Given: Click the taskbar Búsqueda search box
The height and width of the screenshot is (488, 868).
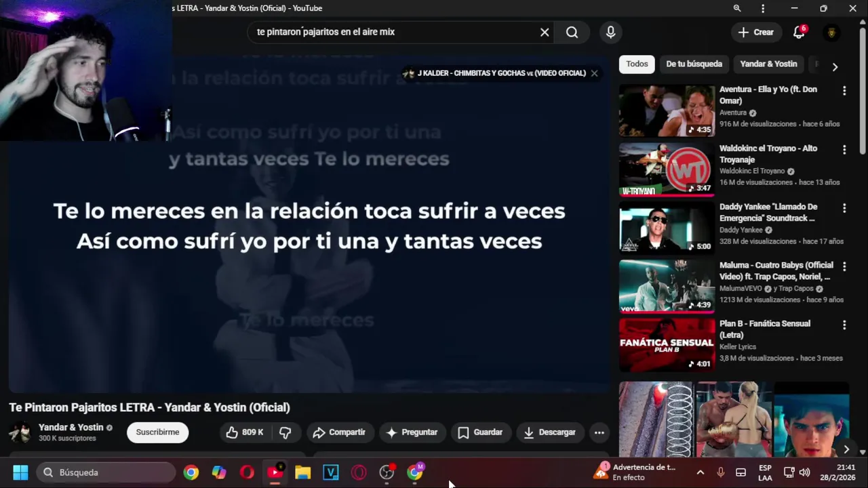Looking at the screenshot, I should coord(106,472).
